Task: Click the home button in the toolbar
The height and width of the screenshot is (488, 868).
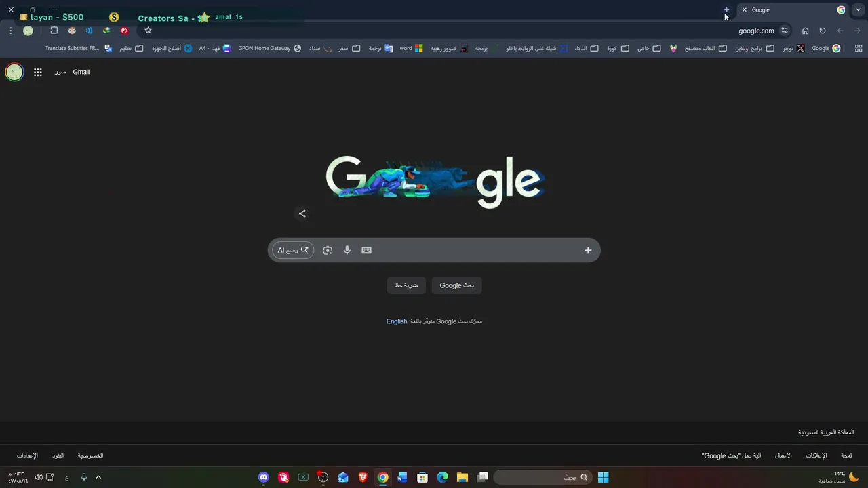Action: (x=805, y=30)
